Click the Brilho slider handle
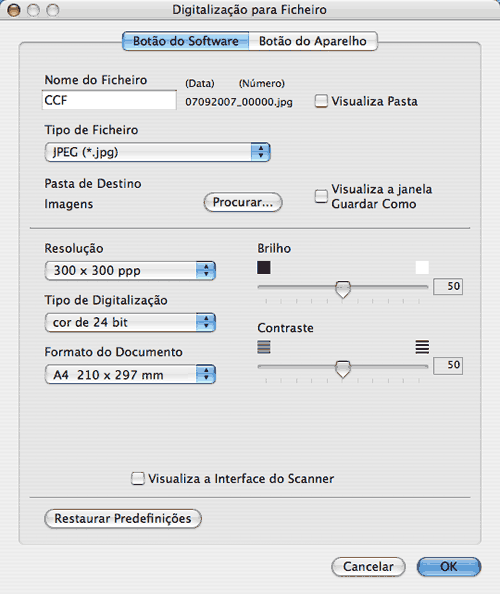500x594 pixels. tap(343, 289)
